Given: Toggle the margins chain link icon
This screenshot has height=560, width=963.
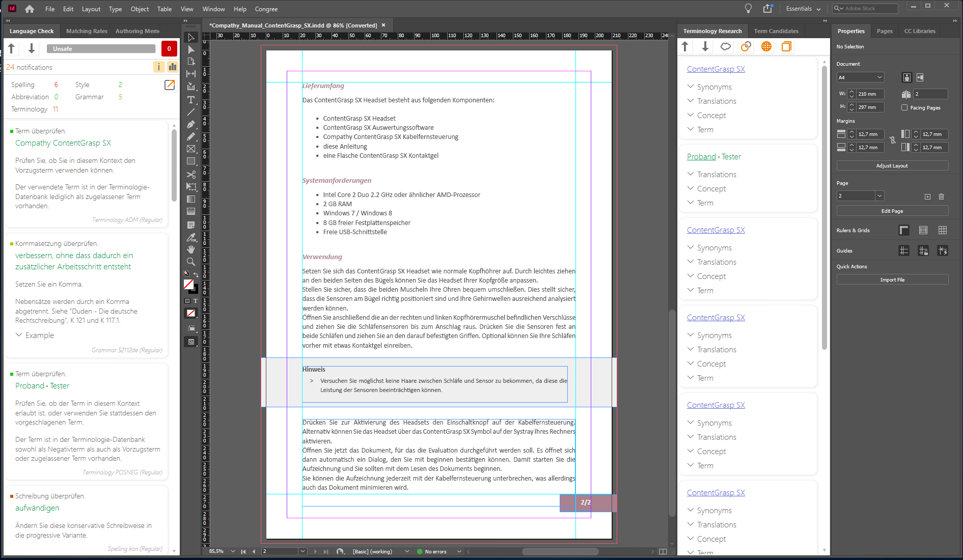Looking at the screenshot, I should coord(893,141).
